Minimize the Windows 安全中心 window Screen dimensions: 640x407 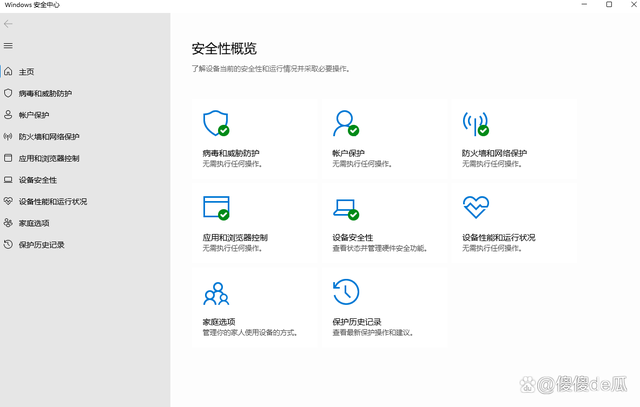584,4
